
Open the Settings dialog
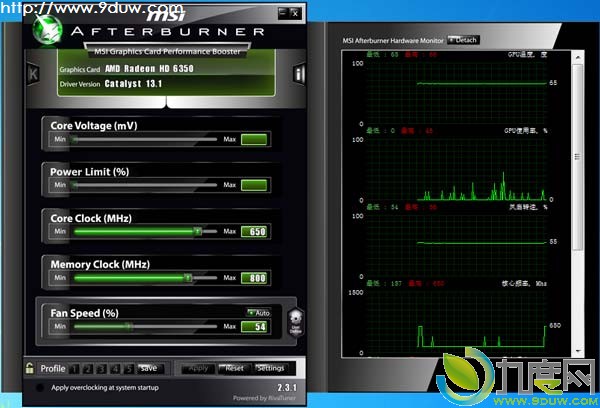(271, 368)
